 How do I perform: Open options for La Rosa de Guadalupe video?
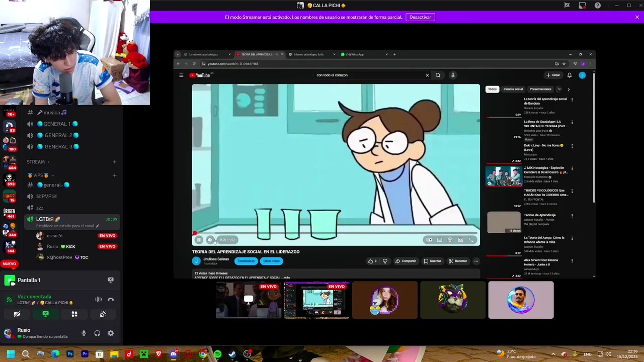pyautogui.click(x=572, y=122)
